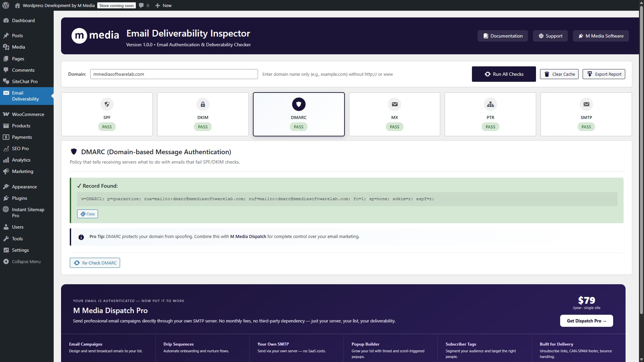The height and width of the screenshot is (362, 644).
Task: Go to Plugins in sidebar
Action: tap(19, 198)
